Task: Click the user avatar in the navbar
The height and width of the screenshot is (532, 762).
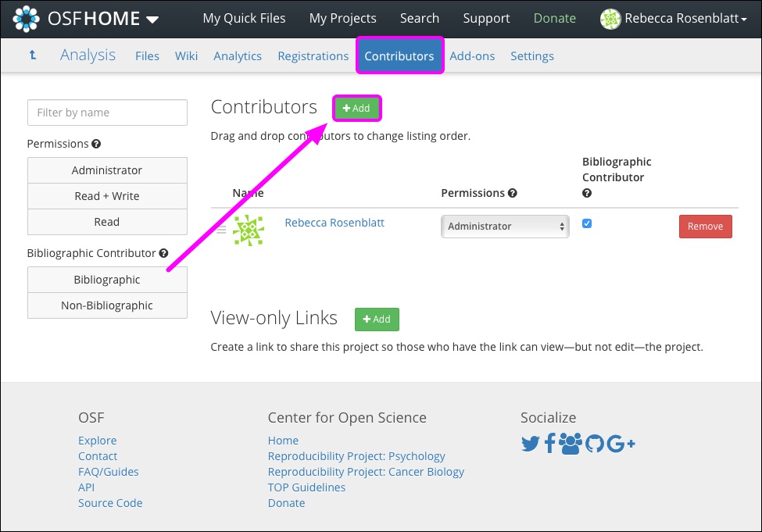Action: tap(610, 19)
